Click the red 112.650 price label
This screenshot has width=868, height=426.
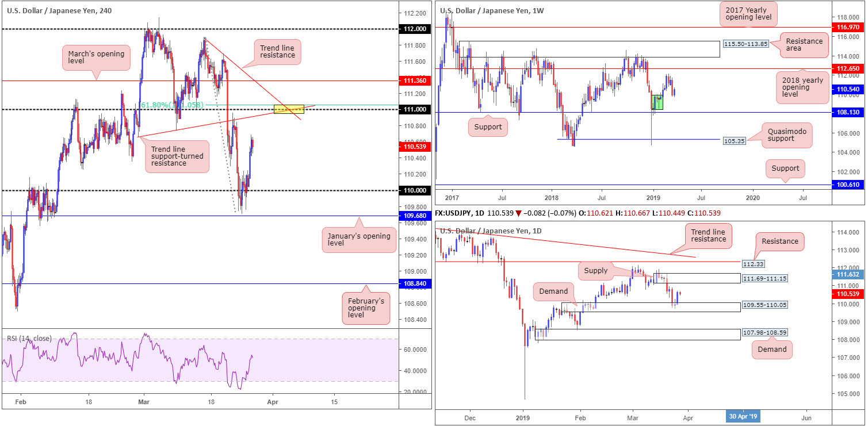point(847,68)
